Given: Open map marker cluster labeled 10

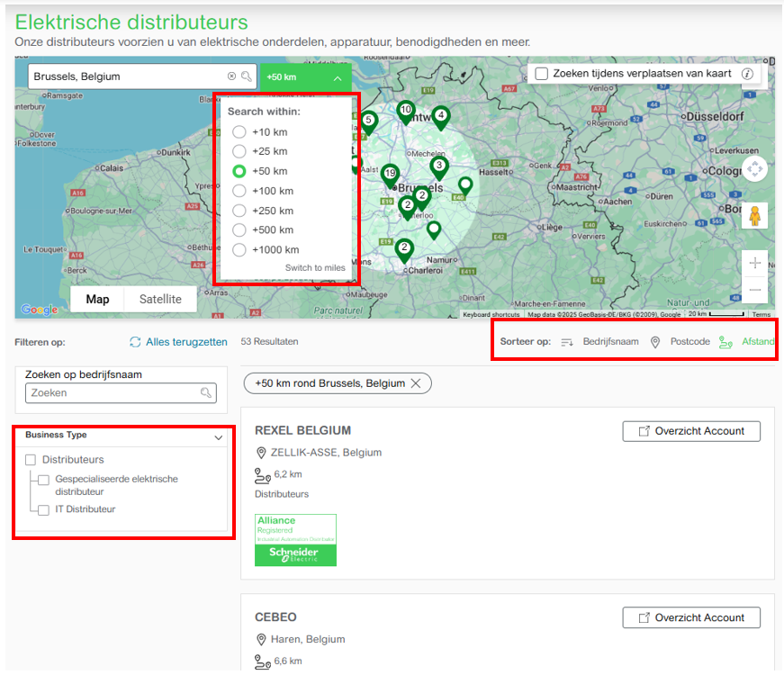Looking at the screenshot, I should pyautogui.click(x=405, y=112).
